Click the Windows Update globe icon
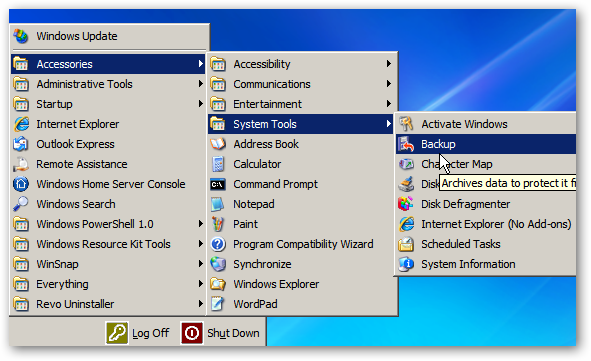 21,36
